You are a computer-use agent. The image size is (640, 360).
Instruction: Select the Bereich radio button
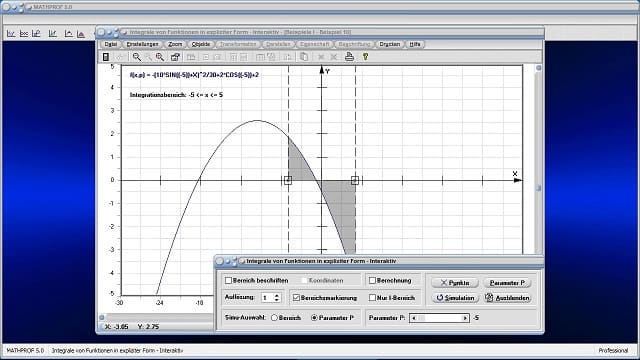coord(274,318)
